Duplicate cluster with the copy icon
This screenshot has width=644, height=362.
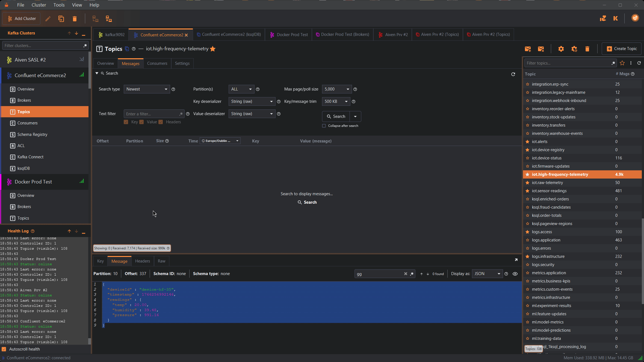(61, 19)
